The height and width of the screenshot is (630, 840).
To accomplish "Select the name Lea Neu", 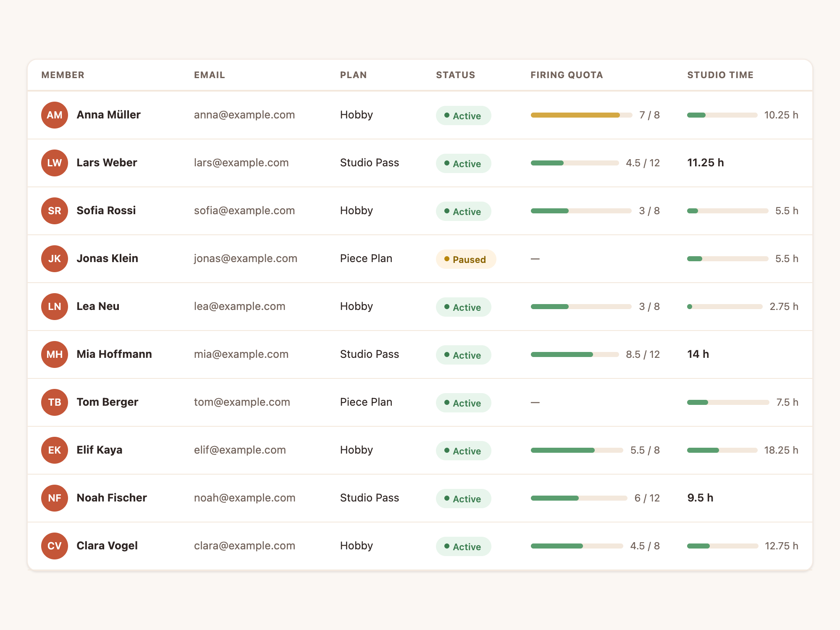I will (x=98, y=307).
